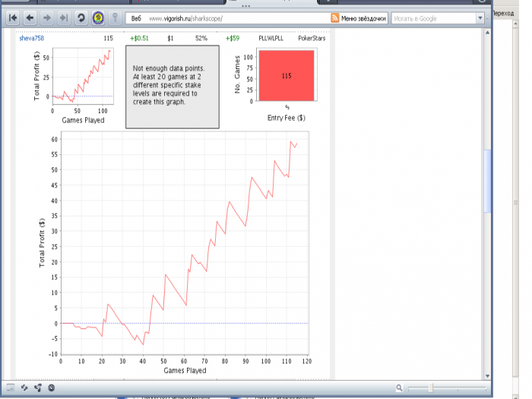The image size is (532, 399).
Task: Click the vertical scrollbar thumb
Action: pos(487,181)
